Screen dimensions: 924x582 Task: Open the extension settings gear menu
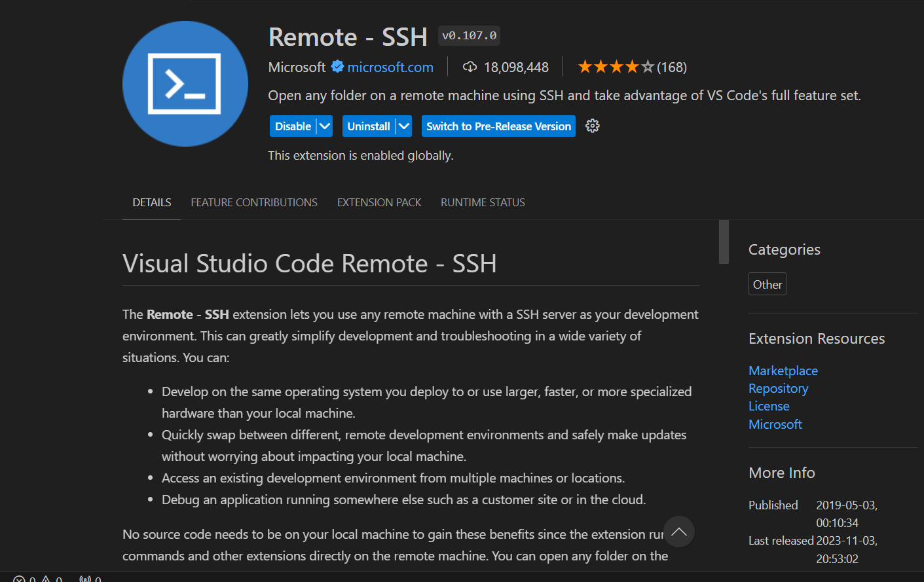[x=593, y=126]
